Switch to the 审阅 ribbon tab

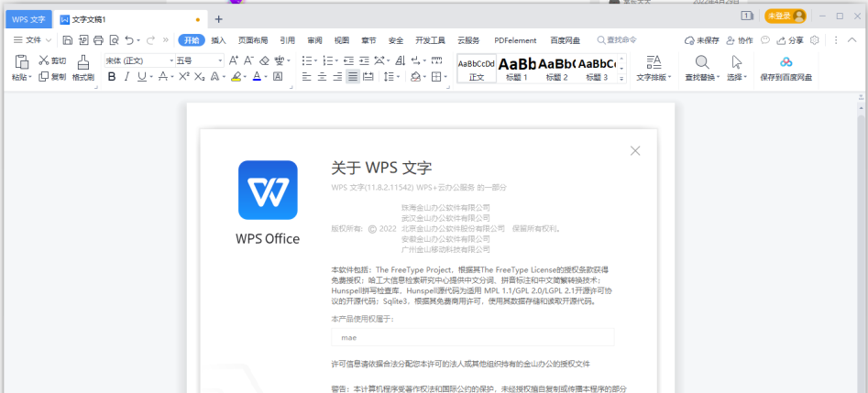[x=315, y=40]
